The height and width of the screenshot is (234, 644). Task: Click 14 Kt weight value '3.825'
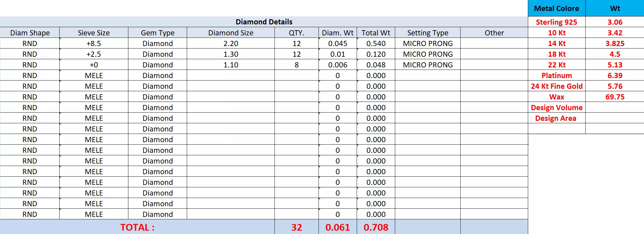(x=615, y=43)
